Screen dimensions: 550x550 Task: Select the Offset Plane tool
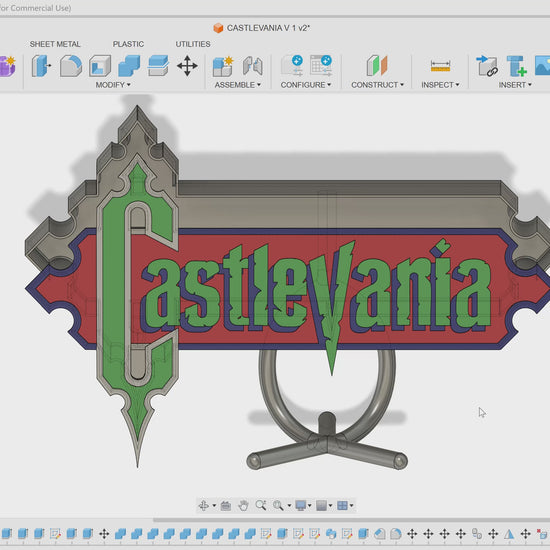377,66
